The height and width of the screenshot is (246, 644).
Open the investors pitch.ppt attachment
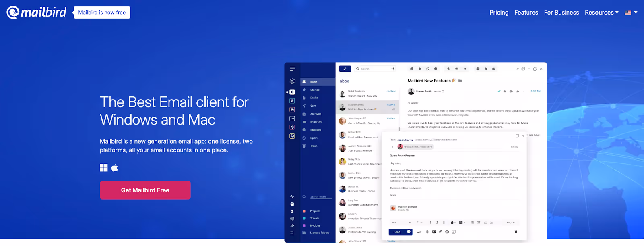(x=404, y=208)
